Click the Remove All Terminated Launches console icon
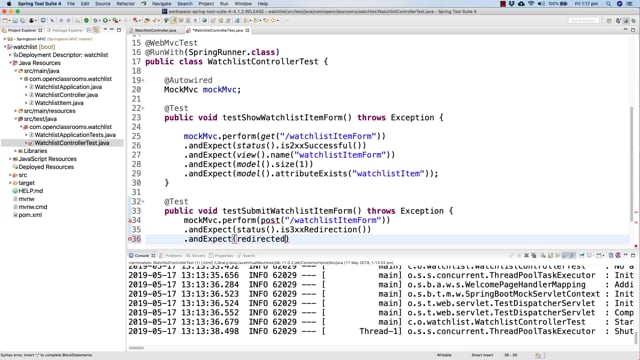Viewport: 640px width, 360px height. (x=534, y=255)
